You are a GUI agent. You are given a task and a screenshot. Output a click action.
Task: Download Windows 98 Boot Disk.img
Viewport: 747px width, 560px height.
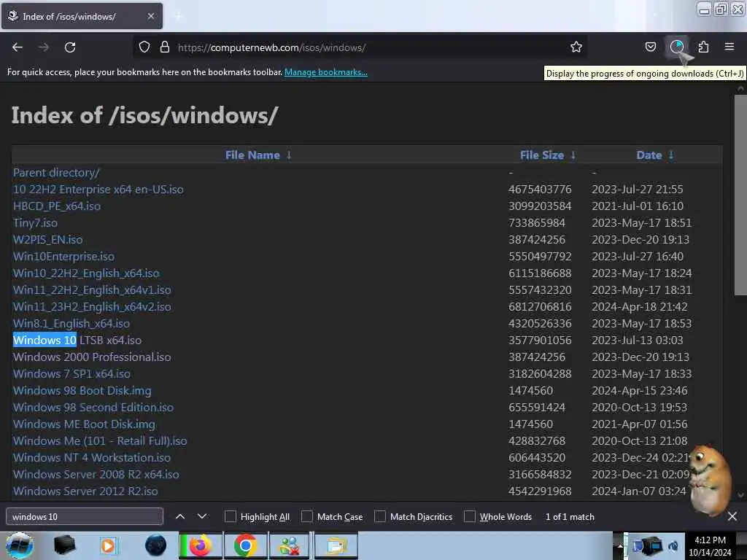click(82, 391)
